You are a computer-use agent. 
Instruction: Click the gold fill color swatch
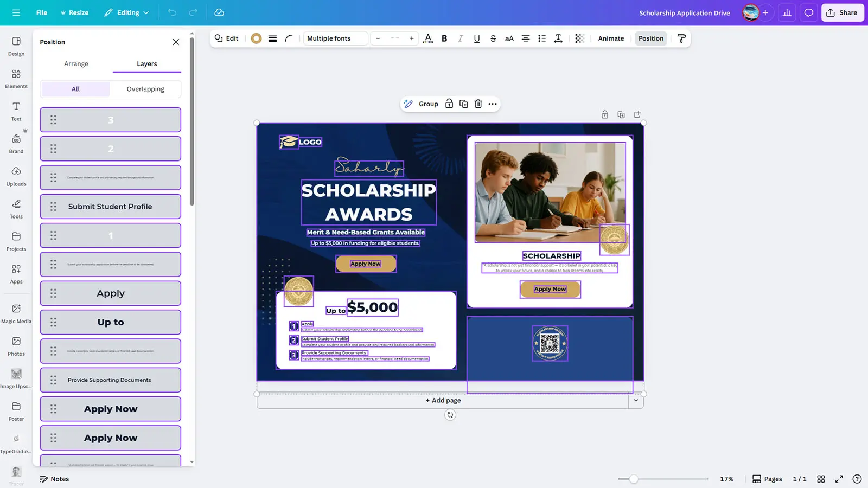tap(256, 38)
